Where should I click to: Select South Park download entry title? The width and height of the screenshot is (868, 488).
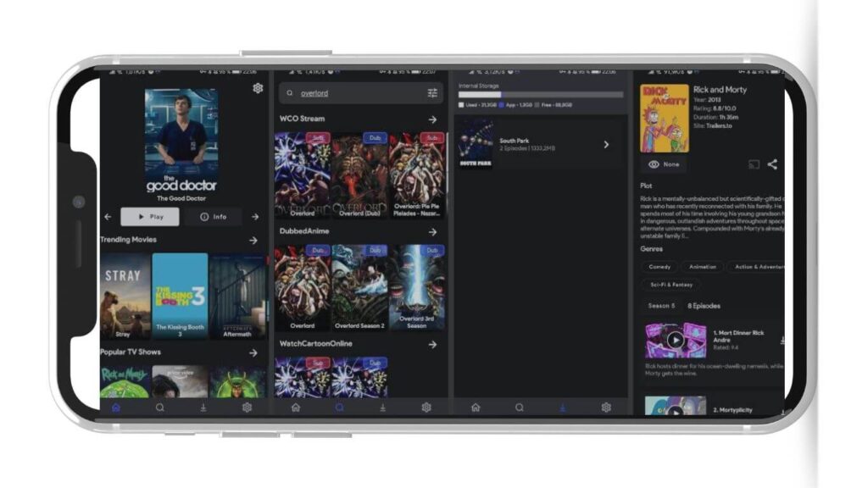(514, 141)
